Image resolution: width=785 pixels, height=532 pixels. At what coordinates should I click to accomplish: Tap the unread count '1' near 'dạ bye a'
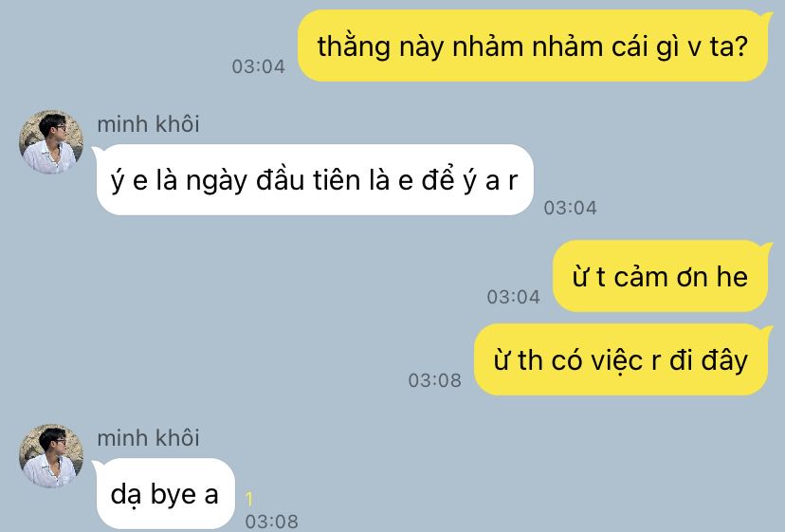[249, 499]
